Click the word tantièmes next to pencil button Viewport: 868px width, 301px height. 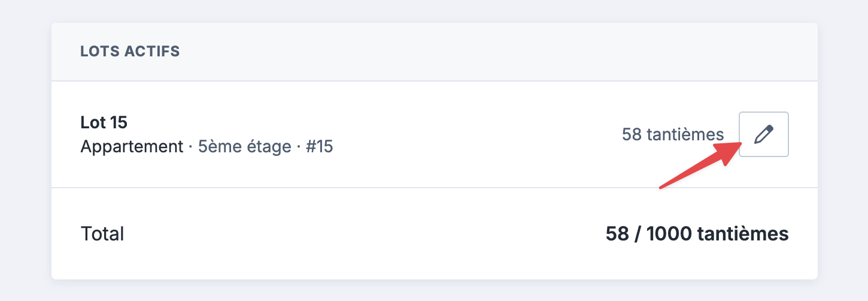tap(685, 134)
